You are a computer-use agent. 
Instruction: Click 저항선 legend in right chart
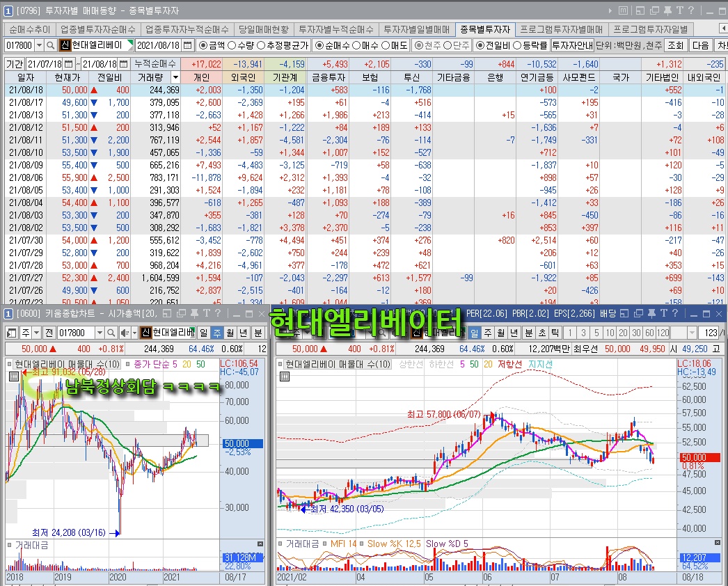pos(509,365)
